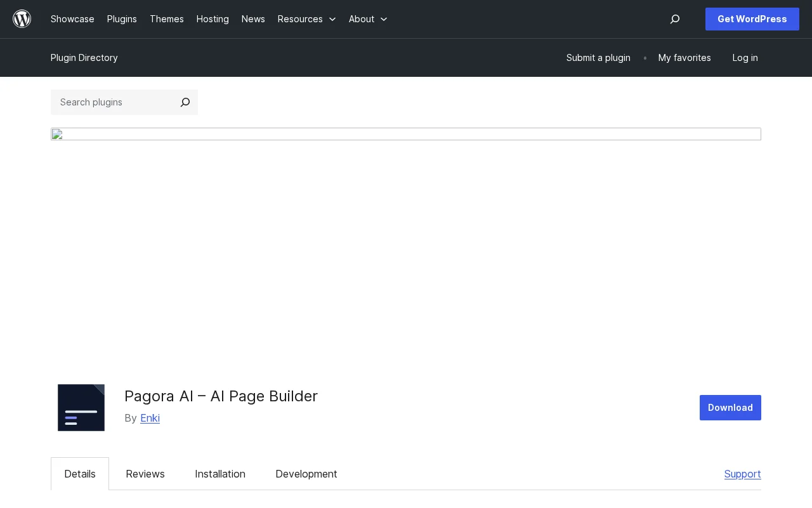The image size is (812, 508).
Task: Click the Get WordPress button
Action: 752,19
